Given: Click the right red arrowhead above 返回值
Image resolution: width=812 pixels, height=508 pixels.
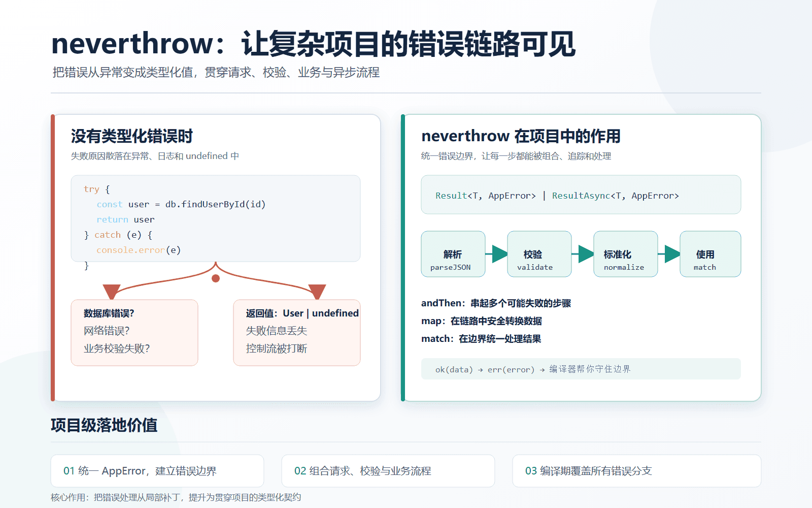Looking at the screenshot, I should point(317,292).
